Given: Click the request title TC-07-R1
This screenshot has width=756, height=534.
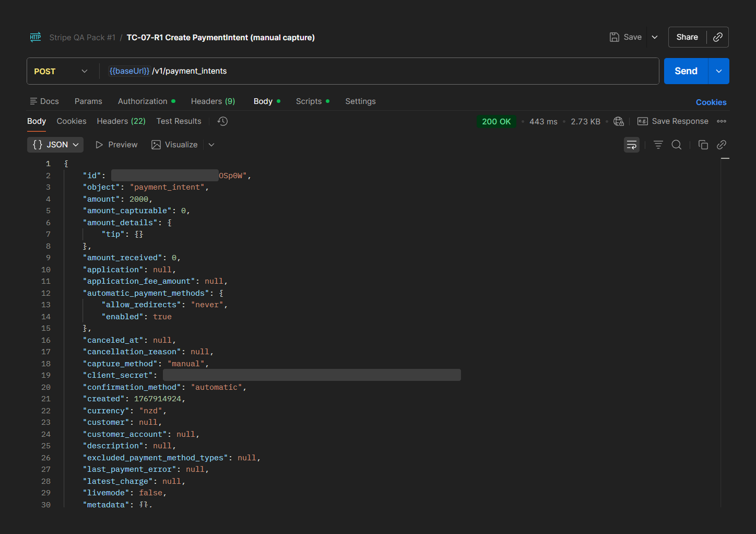Looking at the screenshot, I should coord(220,38).
